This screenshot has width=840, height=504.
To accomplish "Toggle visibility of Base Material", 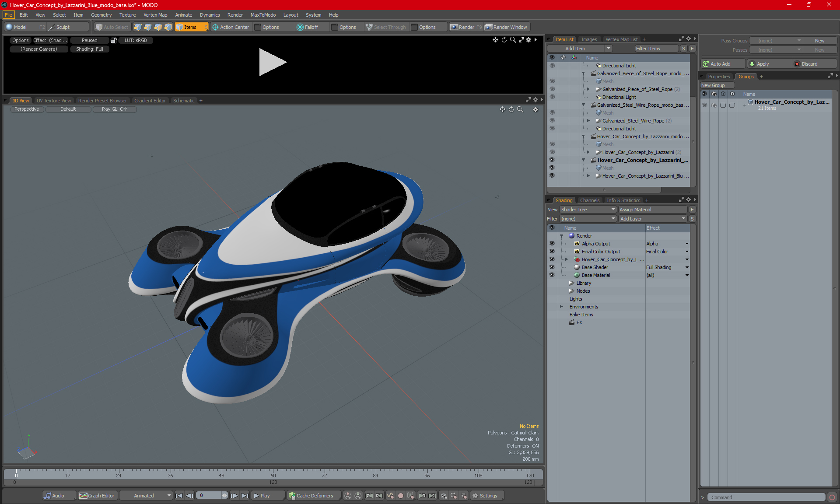I will pyautogui.click(x=552, y=275).
